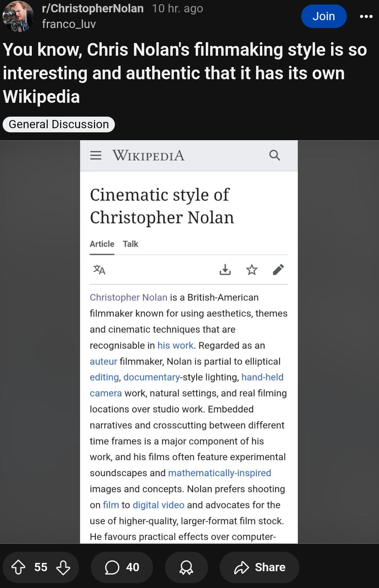Open the three-dot post options menu

point(366,16)
